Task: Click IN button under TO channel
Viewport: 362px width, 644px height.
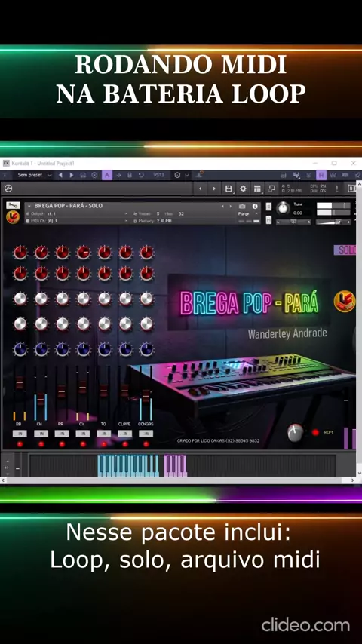Action: tap(103, 434)
